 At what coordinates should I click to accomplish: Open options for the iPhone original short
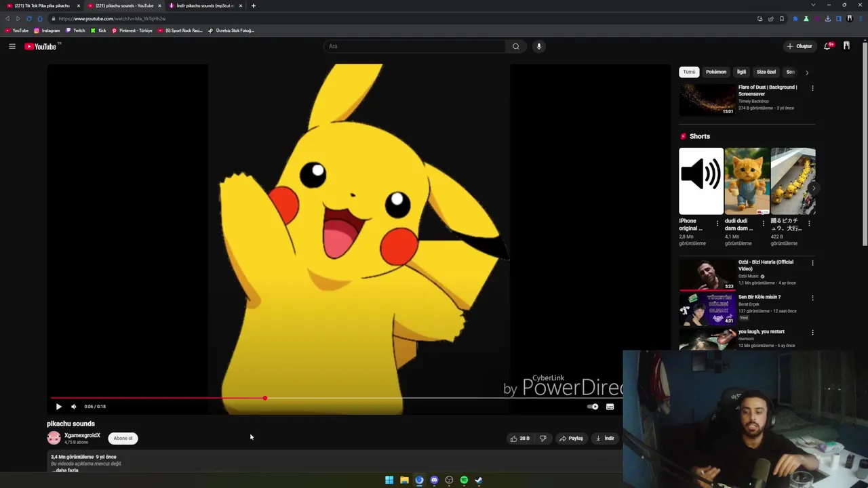(x=717, y=223)
